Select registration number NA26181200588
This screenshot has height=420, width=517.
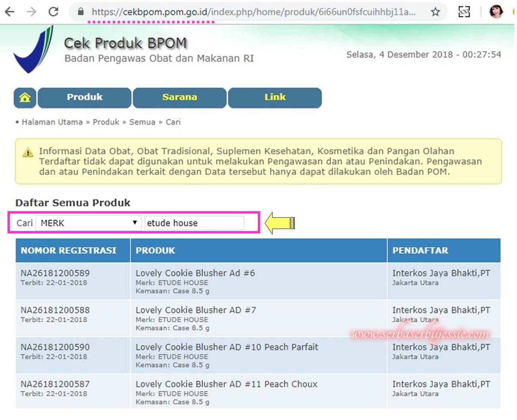coord(55,310)
